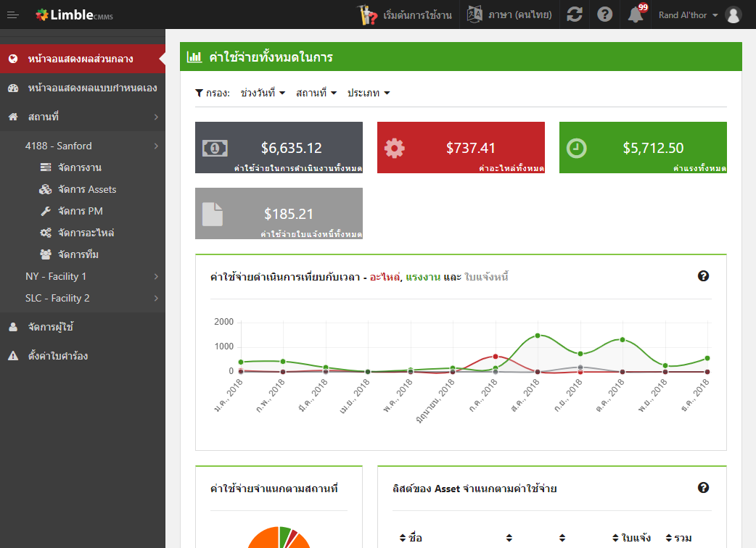The image size is (756, 548).
Task: Click the global dashboard icon in sidebar
Action: tap(13, 59)
